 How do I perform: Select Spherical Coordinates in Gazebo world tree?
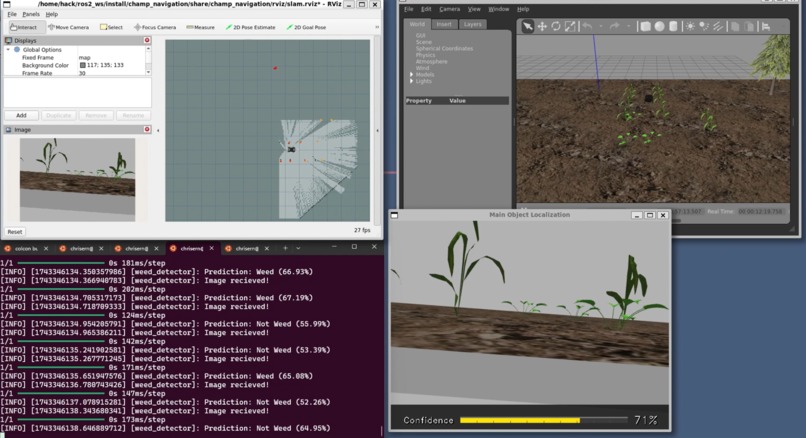444,48
